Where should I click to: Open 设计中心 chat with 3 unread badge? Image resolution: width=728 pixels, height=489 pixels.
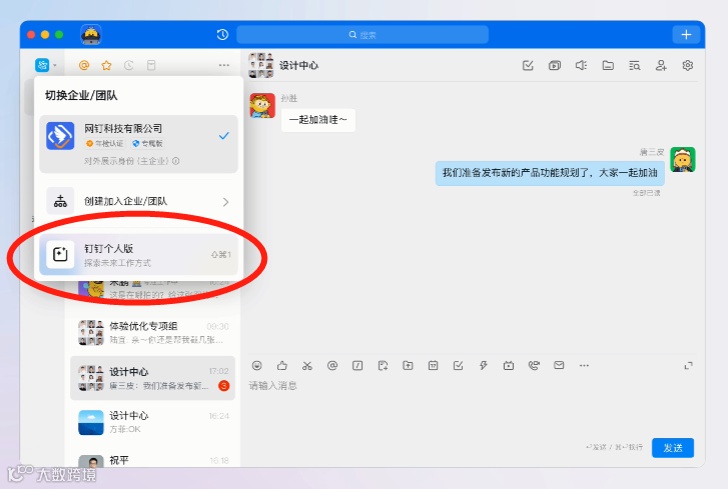click(153, 378)
